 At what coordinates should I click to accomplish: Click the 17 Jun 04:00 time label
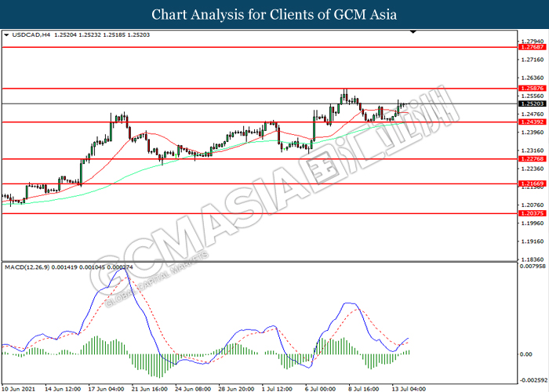(106, 389)
